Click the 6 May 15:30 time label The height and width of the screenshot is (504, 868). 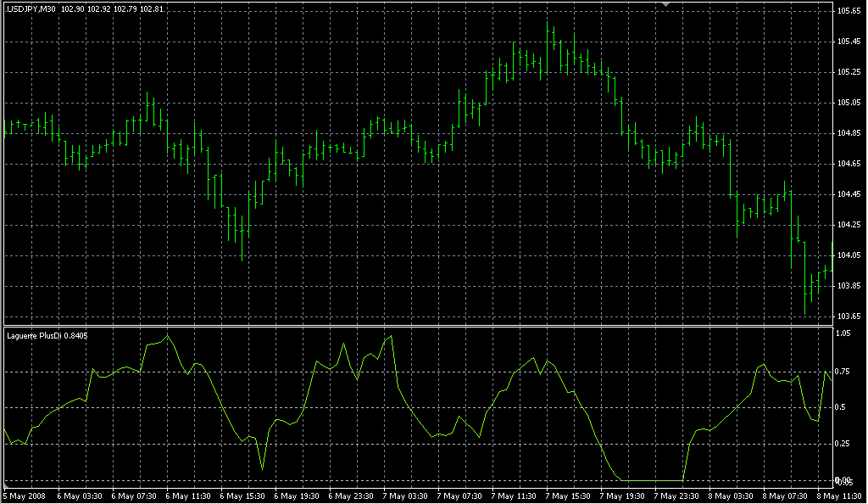click(x=242, y=496)
